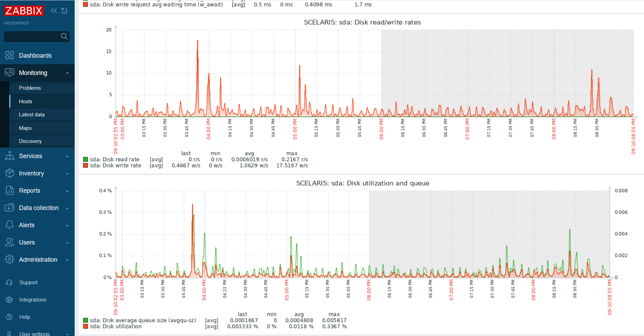Click the Data collection icon
This screenshot has width=644, height=336.
[x=10, y=208]
